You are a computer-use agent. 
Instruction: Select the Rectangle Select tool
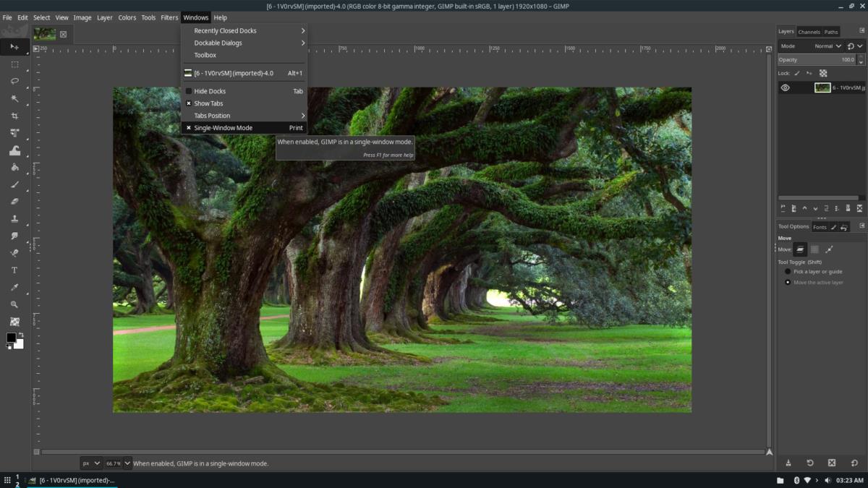click(14, 64)
